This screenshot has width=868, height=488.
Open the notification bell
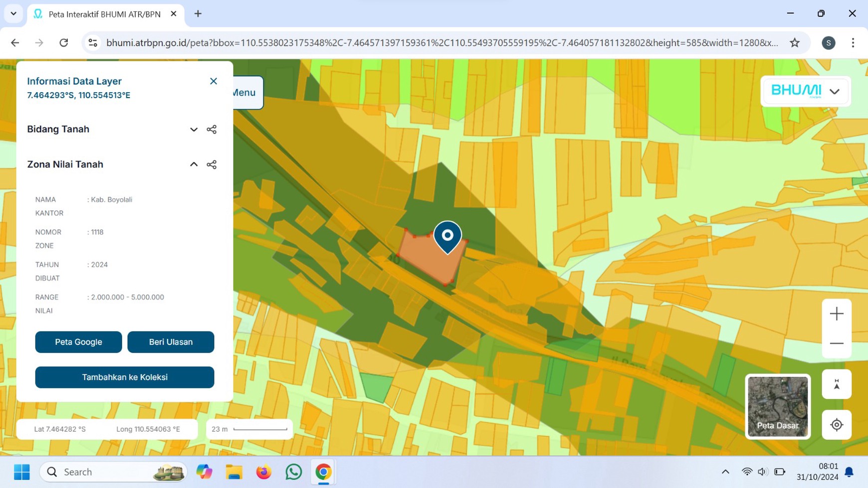point(849,472)
